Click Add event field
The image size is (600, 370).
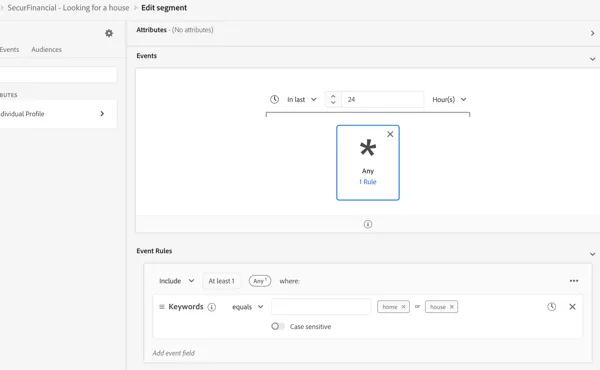[173, 353]
